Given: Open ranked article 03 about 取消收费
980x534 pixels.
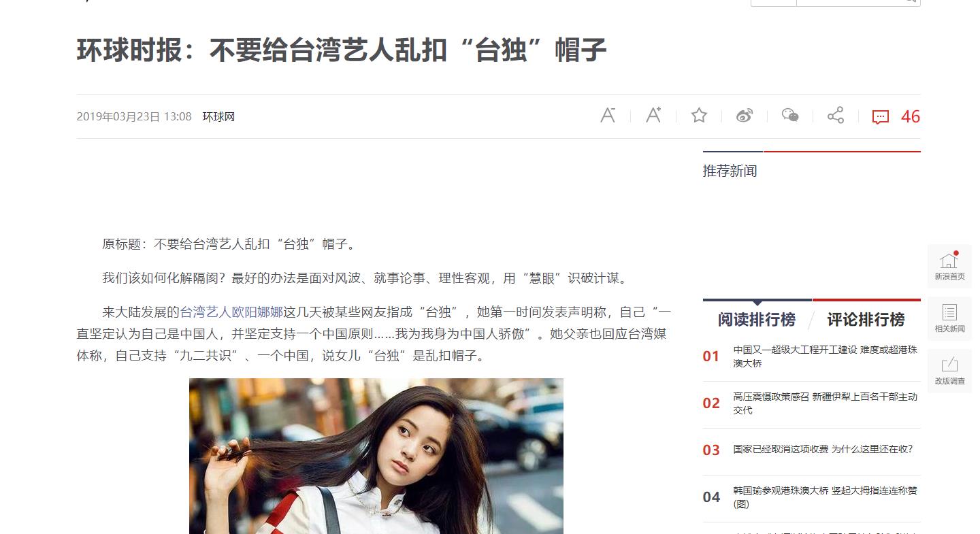Looking at the screenshot, I should click(823, 449).
